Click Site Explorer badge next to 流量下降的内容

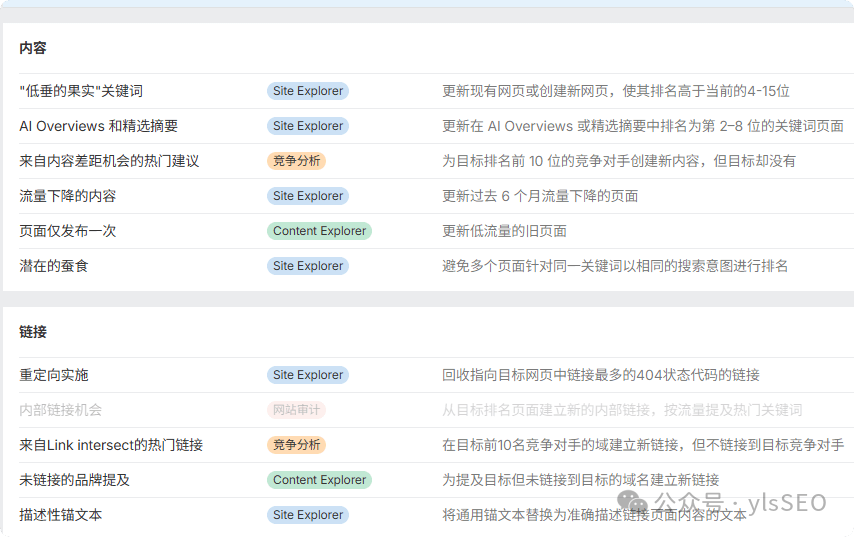(x=308, y=196)
